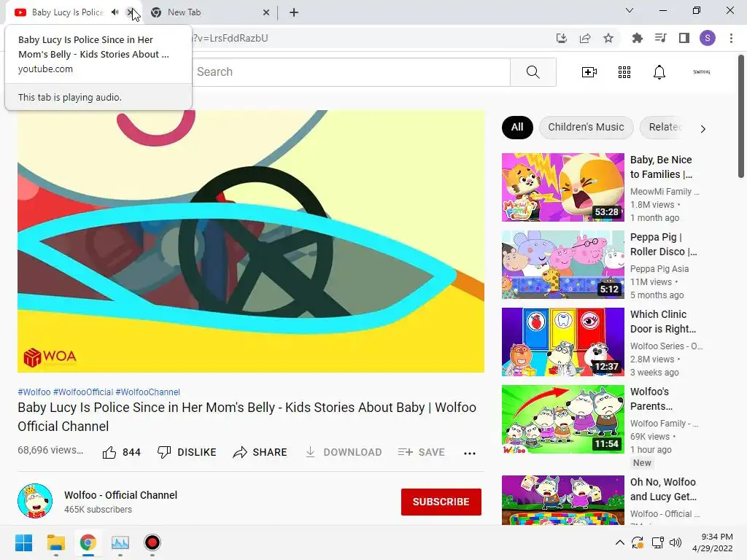The width and height of the screenshot is (747, 560).
Task: Open the clock showing 9:34 PM
Action: pyautogui.click(x=713, y=542)
